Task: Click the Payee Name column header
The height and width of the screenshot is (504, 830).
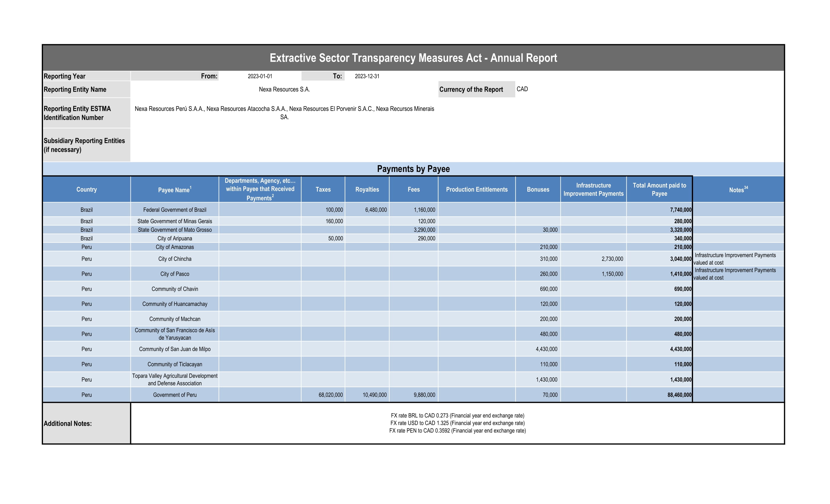Action: [175, 190]
